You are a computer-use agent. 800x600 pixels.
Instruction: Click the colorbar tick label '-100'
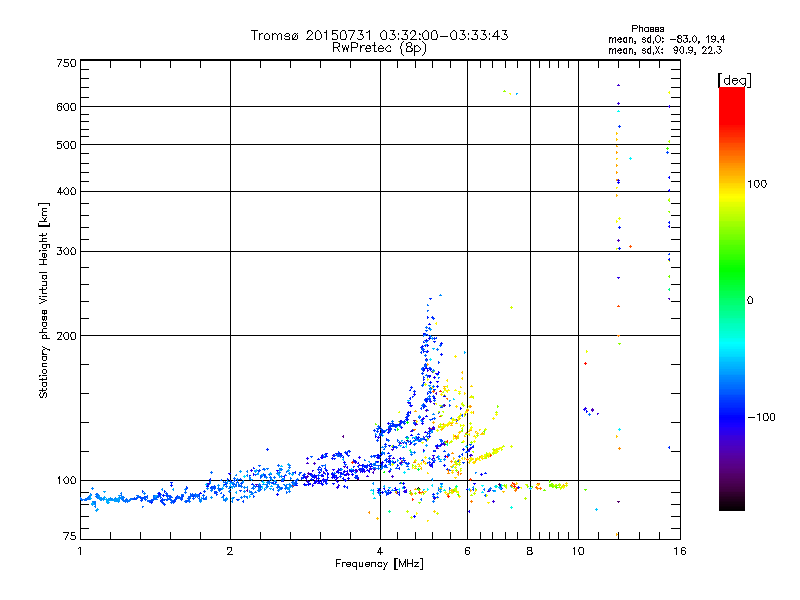pyautogui.click(x=761, y=417)
